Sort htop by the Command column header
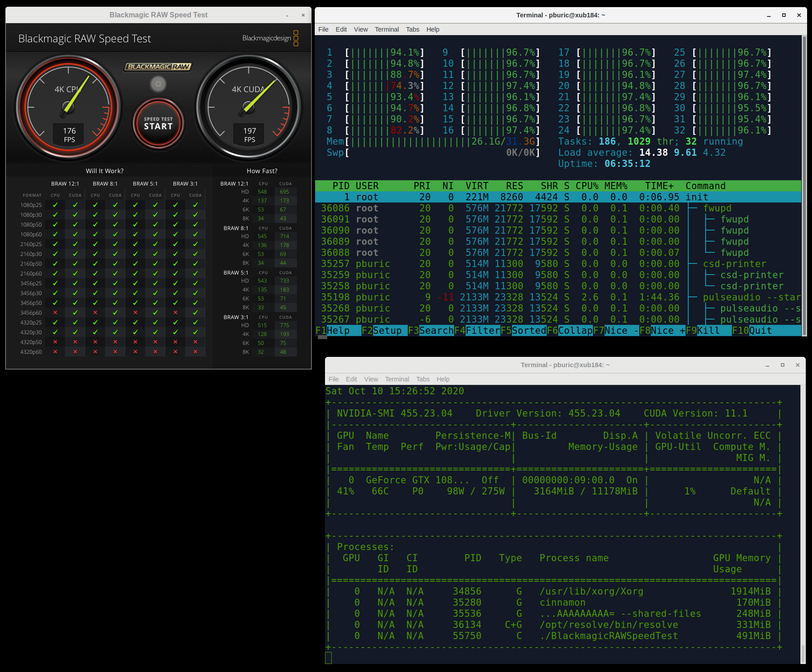Image resolution: width=812 pixels, height=672 pixels. 705,186
